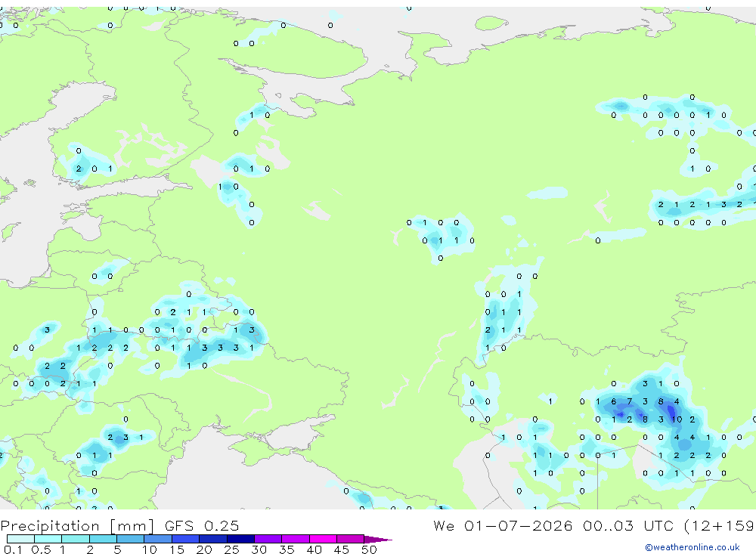Click the 'Precipitation [mm]' title text
Screen dimensions: 756x554
point(77,525)
